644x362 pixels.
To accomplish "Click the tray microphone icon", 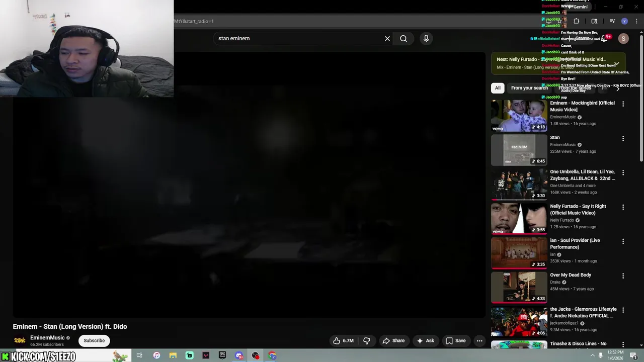I will [600, 355].
